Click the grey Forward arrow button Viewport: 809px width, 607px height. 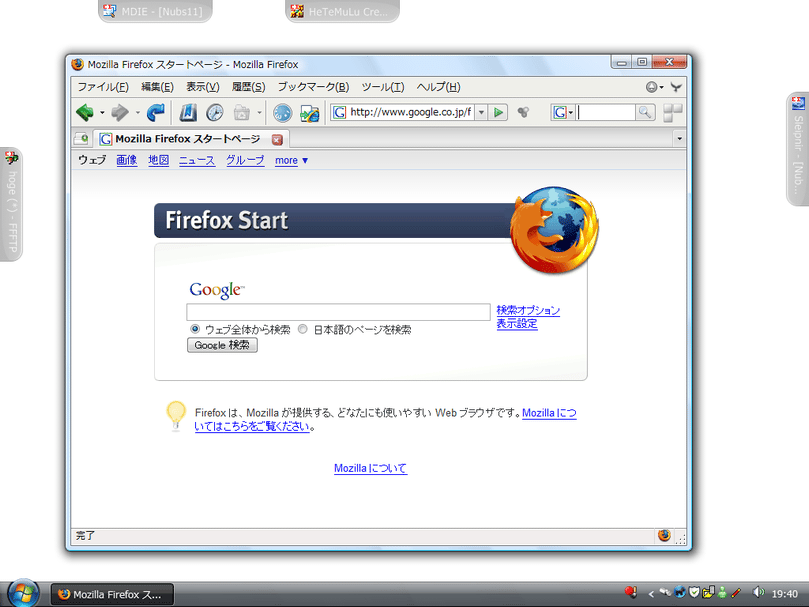(120, 113)
